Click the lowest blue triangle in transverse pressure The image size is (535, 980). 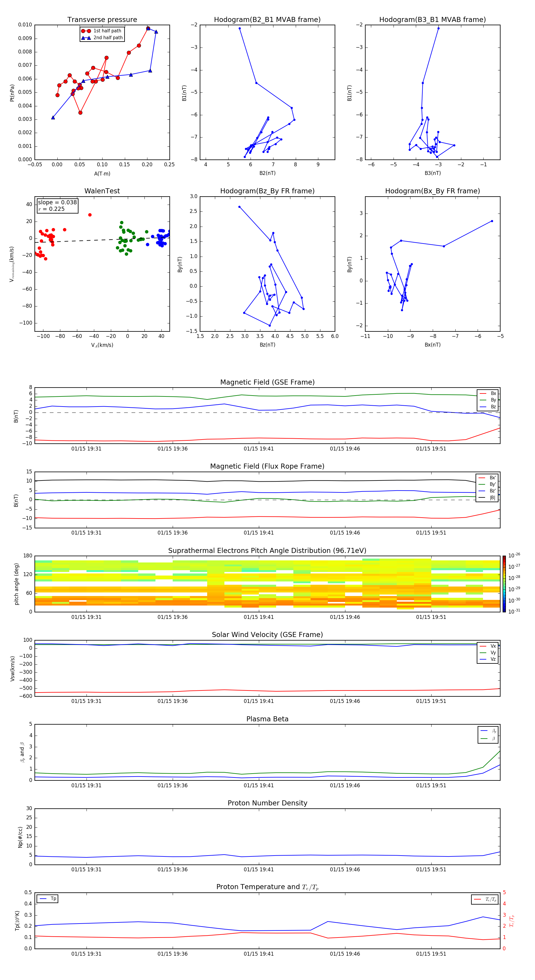(53, 118)
